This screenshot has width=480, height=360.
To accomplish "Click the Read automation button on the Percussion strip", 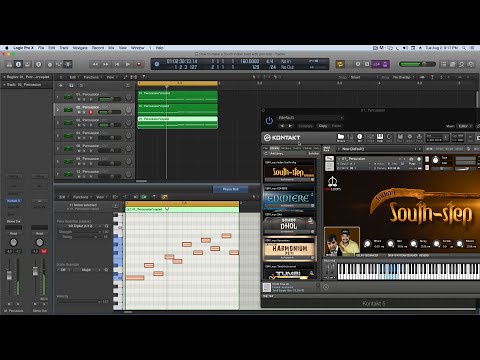I will (x=13, y=233).
